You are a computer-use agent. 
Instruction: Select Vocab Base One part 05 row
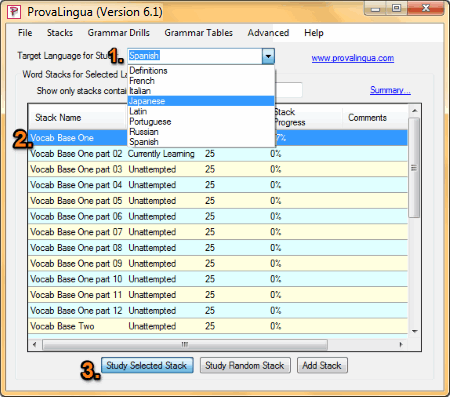(218, 201)
